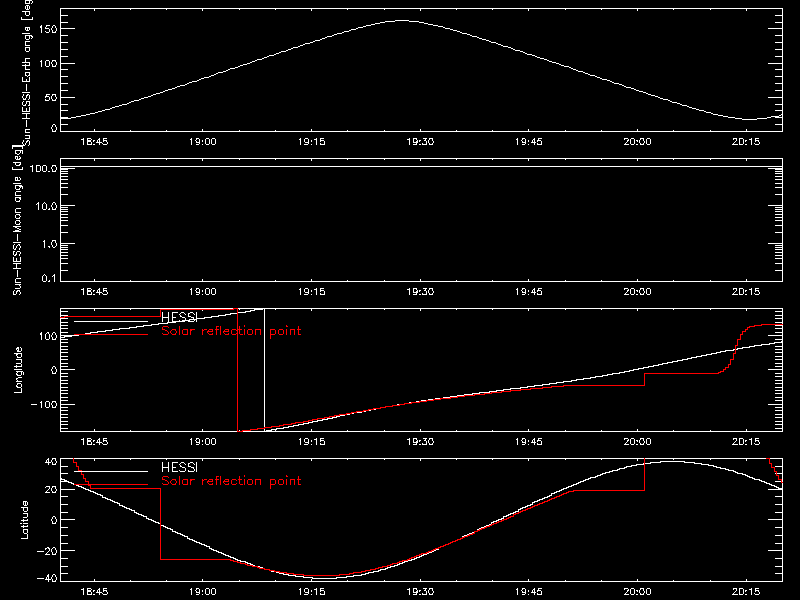
Task: Click the flat Moon angle line near 100.0
Action: coord(421,166)
